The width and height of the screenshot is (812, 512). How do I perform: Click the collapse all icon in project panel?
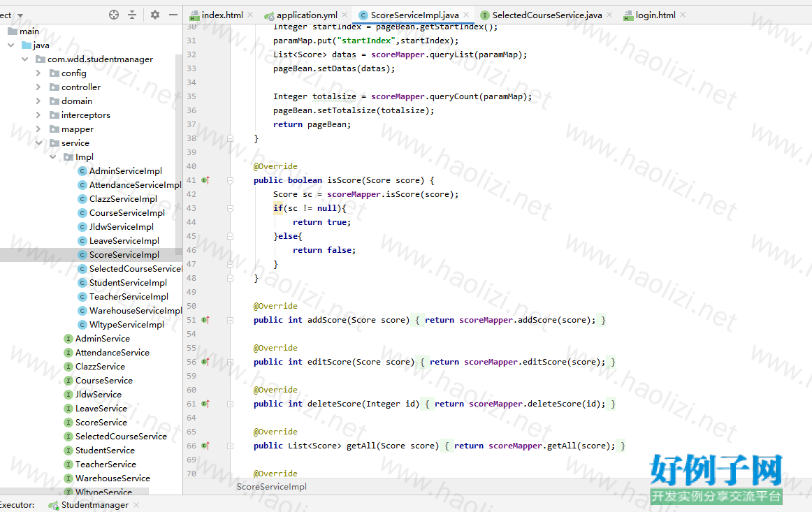[132, 15]
